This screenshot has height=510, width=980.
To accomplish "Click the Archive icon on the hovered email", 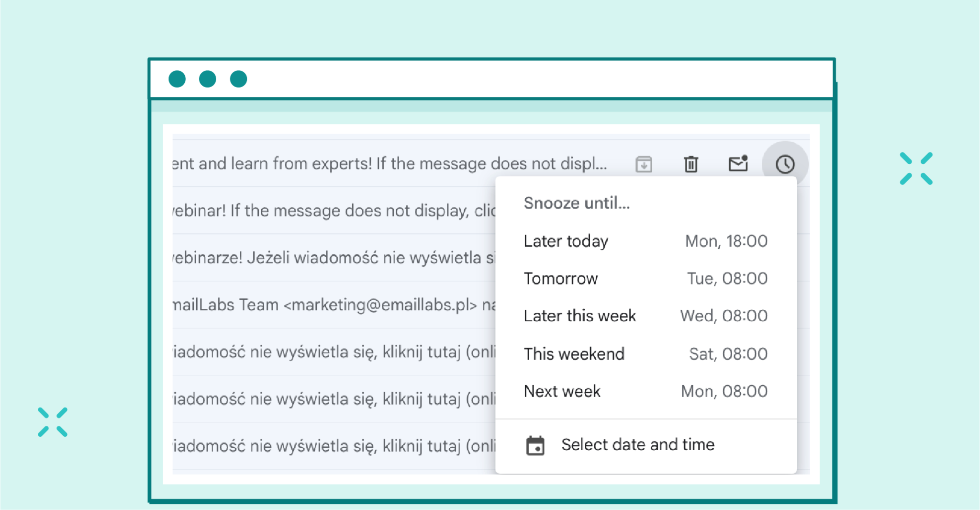I will (x=643, y=164).
